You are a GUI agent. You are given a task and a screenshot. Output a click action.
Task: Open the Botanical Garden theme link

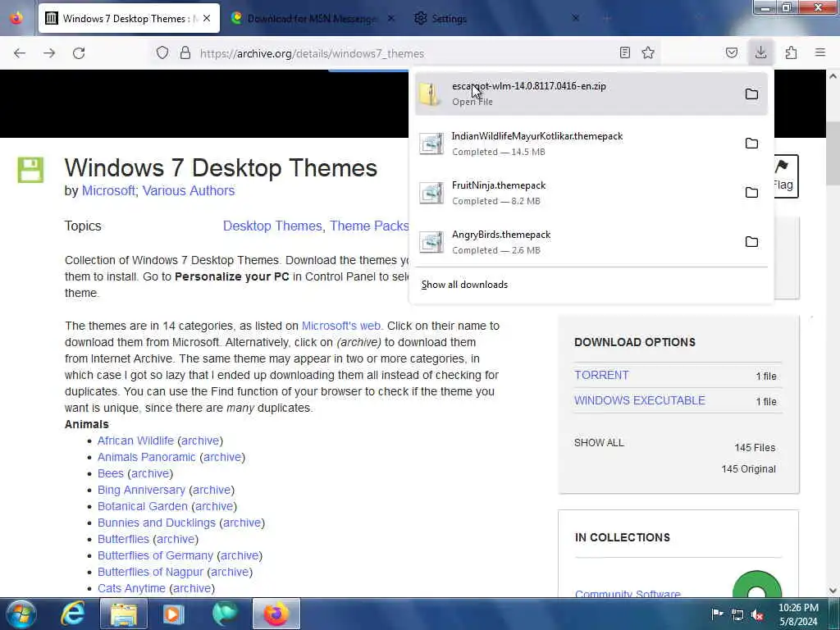143,506
